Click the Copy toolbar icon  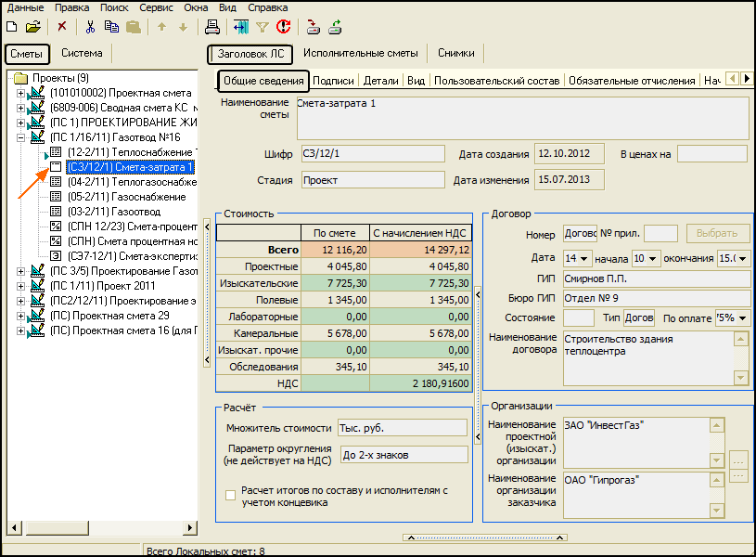point(112,28)
